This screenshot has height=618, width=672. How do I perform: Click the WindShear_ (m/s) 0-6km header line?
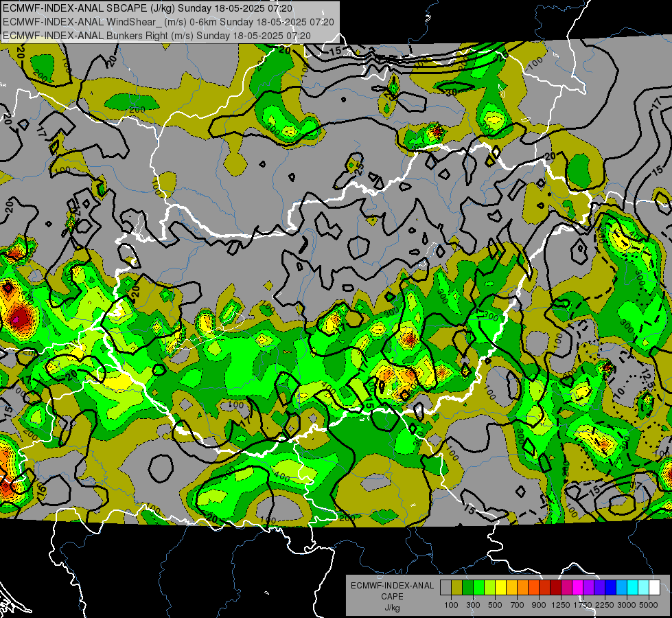click(x=168, y=22)
